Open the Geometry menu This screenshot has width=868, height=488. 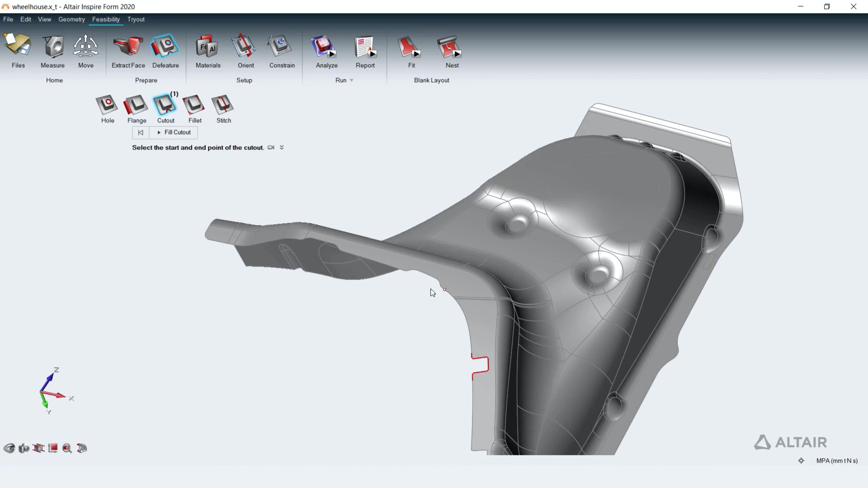pos(71,19)
